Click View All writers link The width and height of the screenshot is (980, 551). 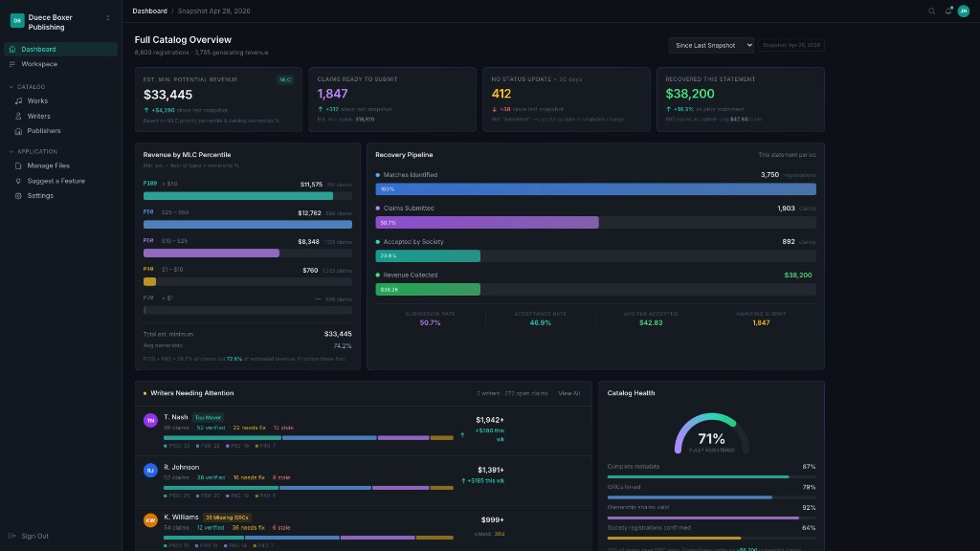point(568,393)
